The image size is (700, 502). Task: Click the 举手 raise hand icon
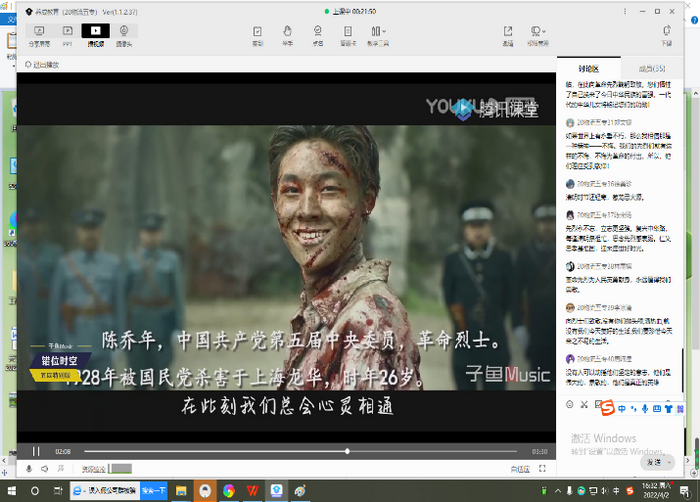(x=287, y=35)
